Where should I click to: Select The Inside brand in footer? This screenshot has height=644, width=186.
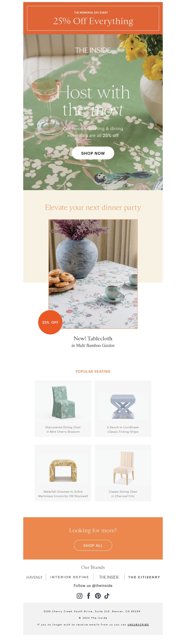[x=109, y=577]
